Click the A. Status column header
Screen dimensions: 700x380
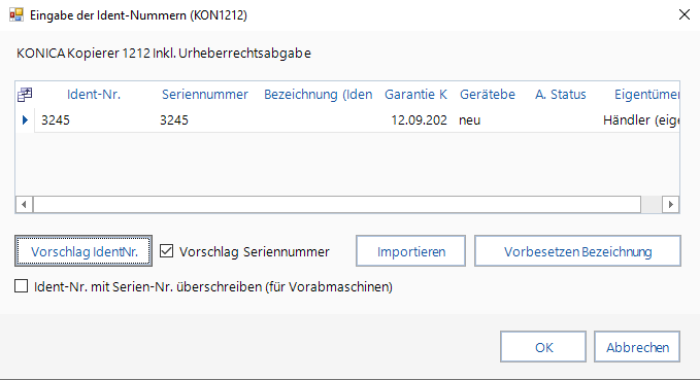561,94
